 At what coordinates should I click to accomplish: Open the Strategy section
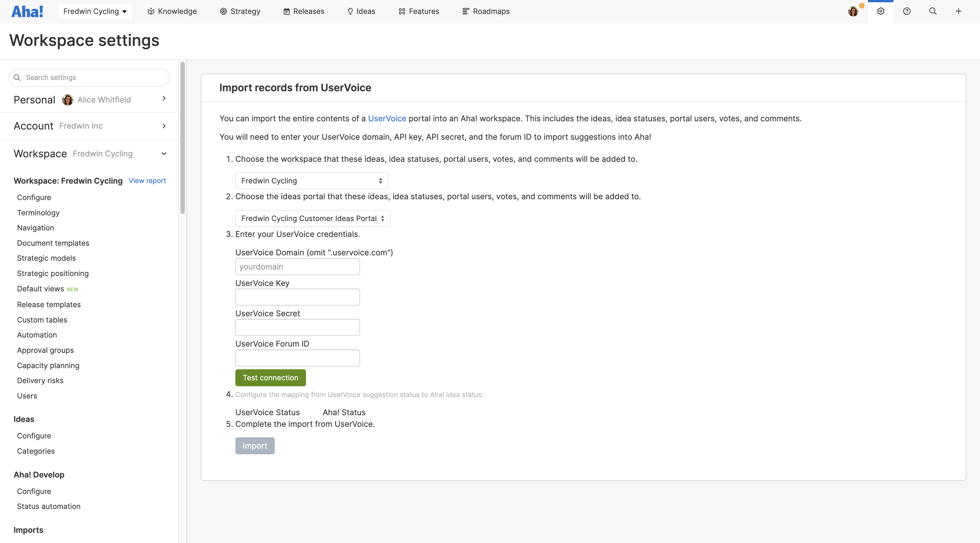[x=240, y=11]
